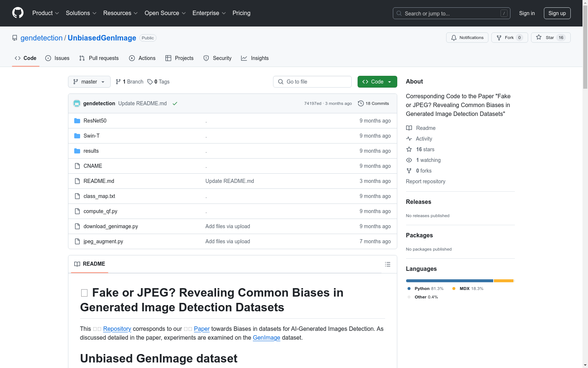
Task: Expand the Enterprise menu
Action: 209,13
